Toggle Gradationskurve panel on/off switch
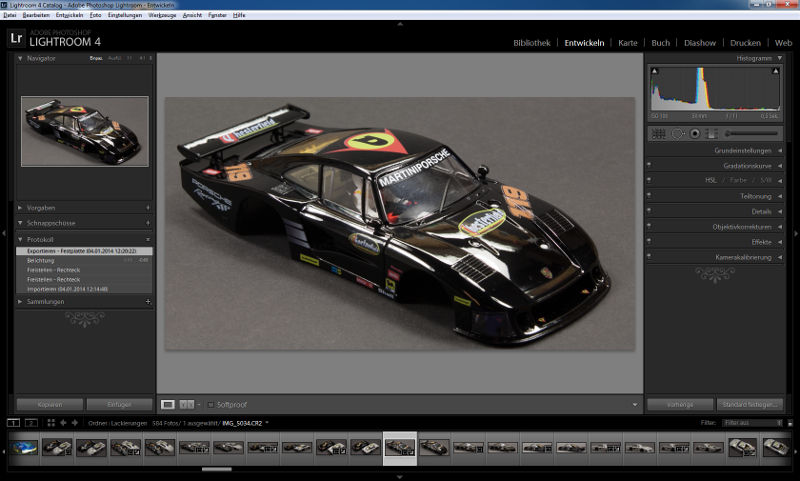Image resolution: width=800 pixels, height=481 pixels. (649, 165)
